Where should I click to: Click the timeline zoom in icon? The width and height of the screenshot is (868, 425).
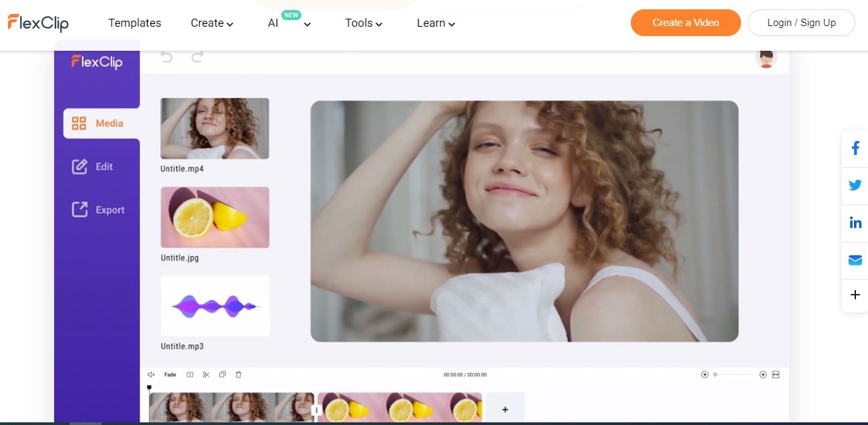coord(763,375)
